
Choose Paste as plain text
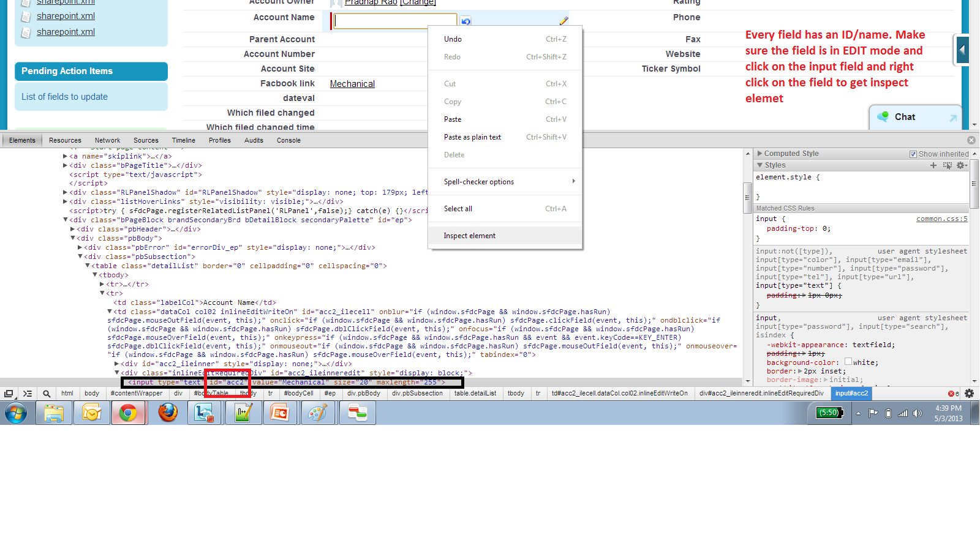pyautogui.click(x=505, y=137)
